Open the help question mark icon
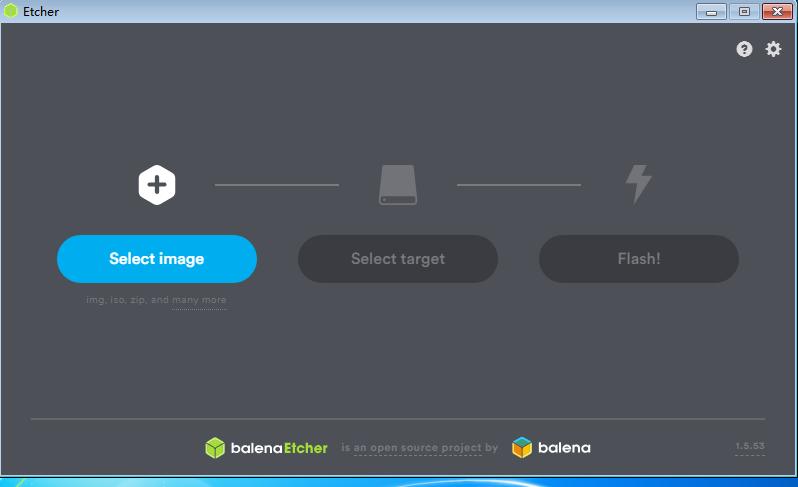 coord(744,49)
